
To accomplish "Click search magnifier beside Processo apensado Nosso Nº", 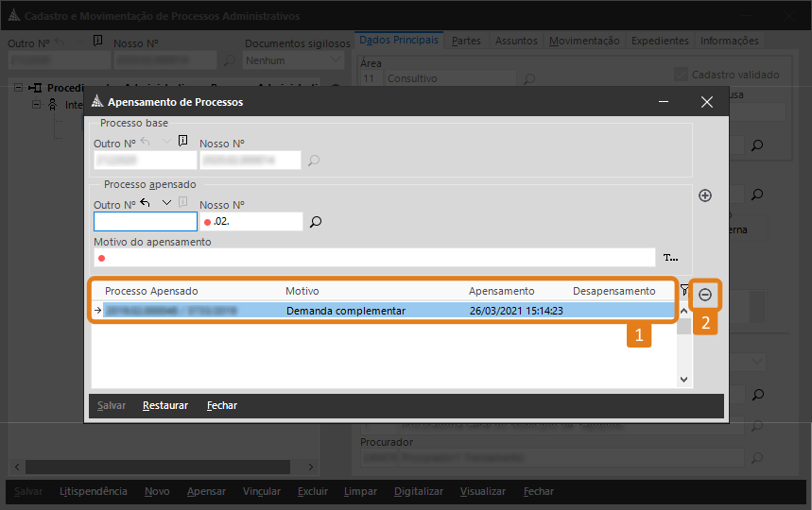I will point(316,222).
